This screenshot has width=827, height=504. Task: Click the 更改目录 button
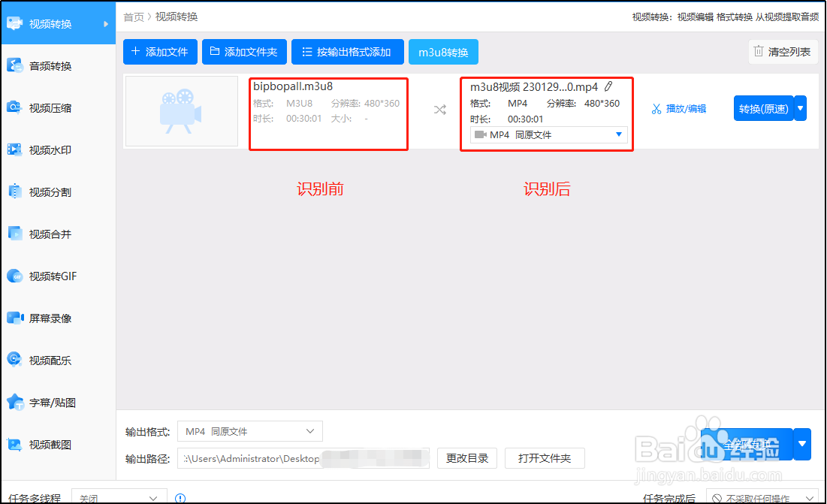coord(466,458)
